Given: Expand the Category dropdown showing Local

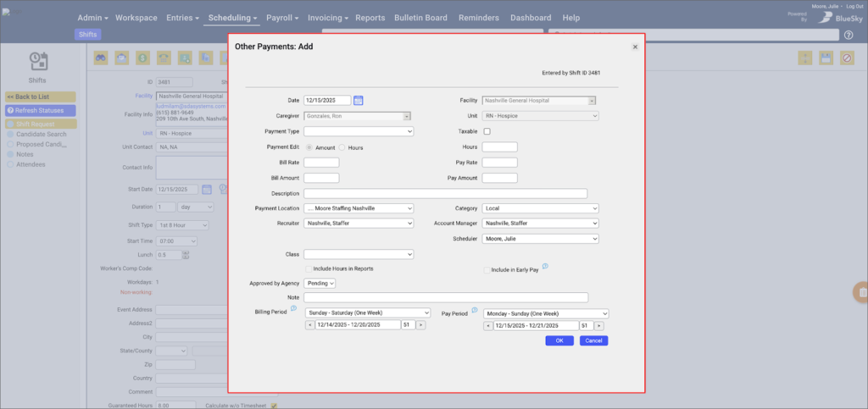Looking at the screenshot, I should 540,208.
